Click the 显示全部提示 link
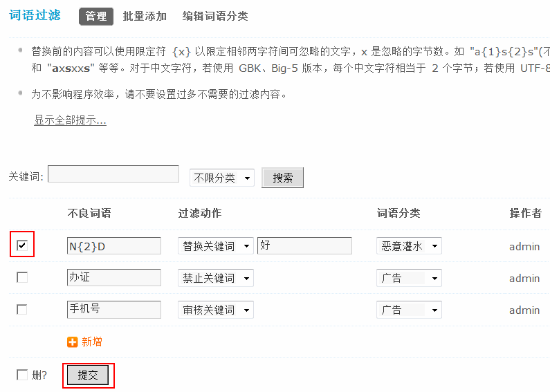Screen dimensions: 550x392 70,120
